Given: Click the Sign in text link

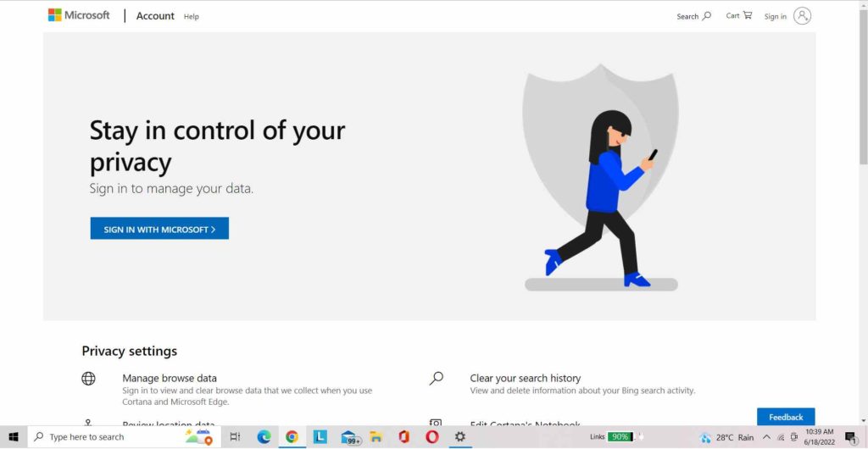Looking at the screenshot, I should click(x=775, y=17).
